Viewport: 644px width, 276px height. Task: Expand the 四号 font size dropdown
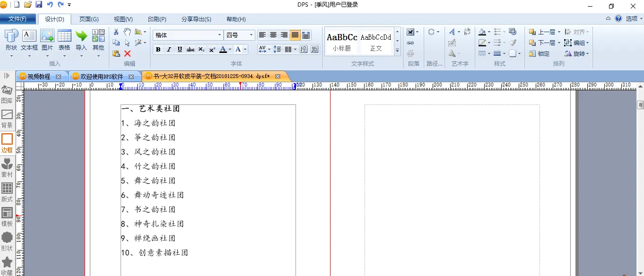tap(252, 35)
